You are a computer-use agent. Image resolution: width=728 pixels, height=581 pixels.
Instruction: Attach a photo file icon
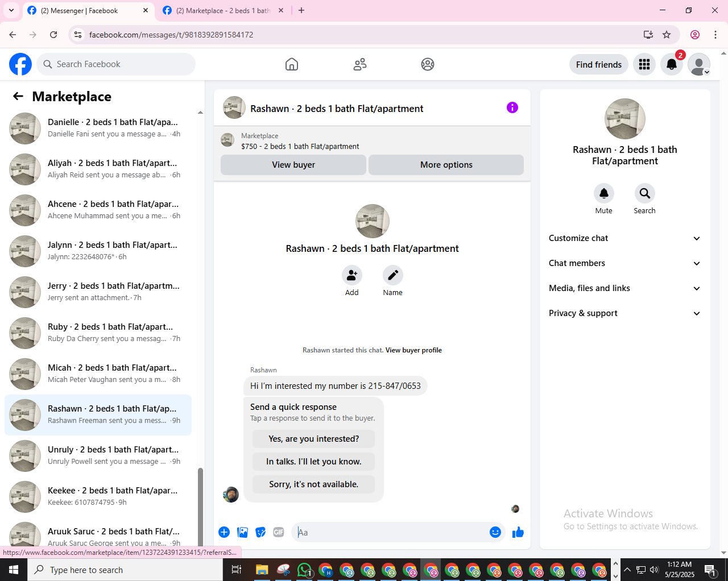pyautogui.click(x=243, y=532)
